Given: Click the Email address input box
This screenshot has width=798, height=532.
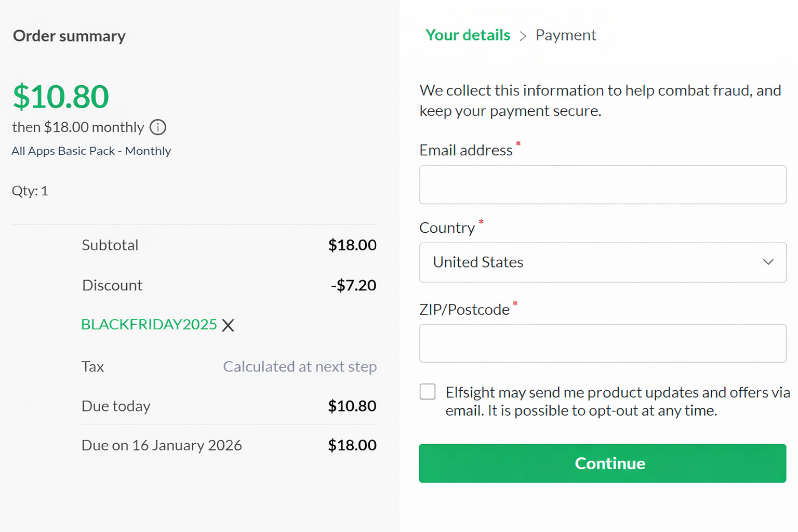Looking at the screenshot, I should [603, 185].
